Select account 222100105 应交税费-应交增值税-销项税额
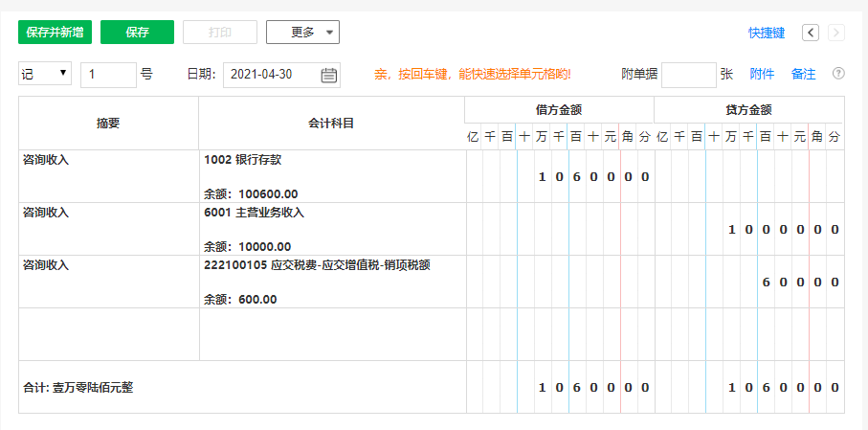The width and height of the screenshot is (868, 430). click(318, 265)
